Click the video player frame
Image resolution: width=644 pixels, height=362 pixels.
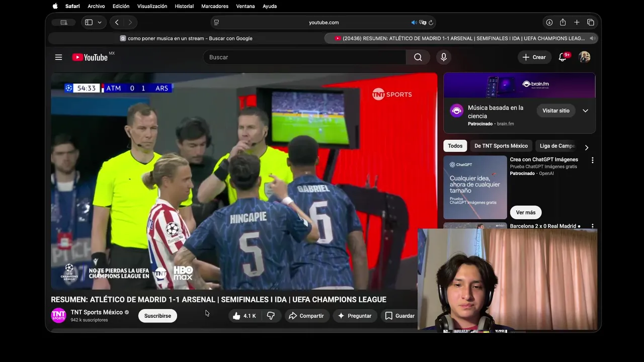tap(244, 181)
